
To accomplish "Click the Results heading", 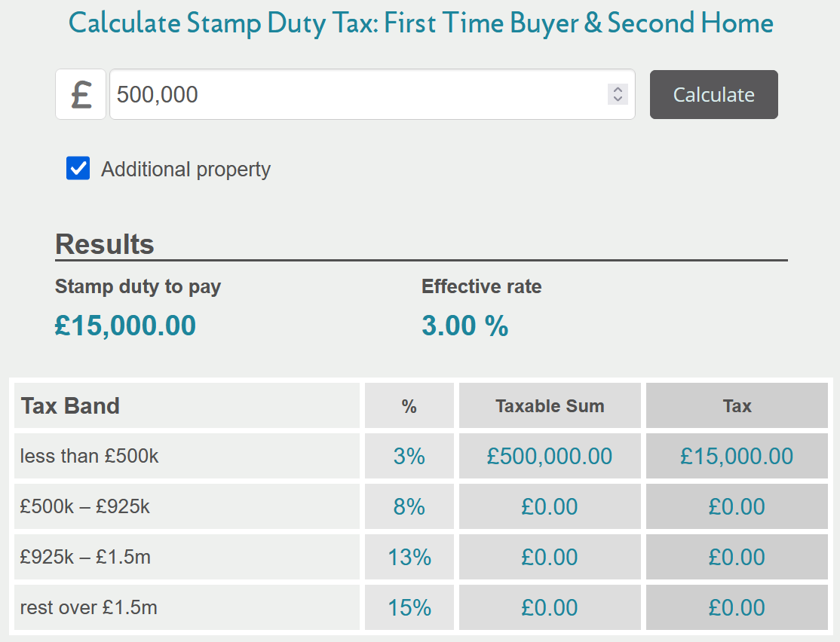I will tap(103, 244).
